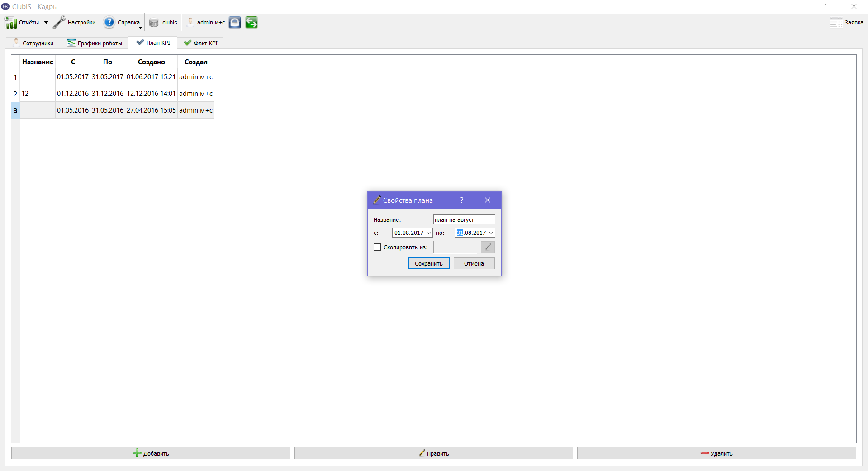Click the Удалить button
The height and width of the screenshot is (471, 868).
click(x=716, y=453)
